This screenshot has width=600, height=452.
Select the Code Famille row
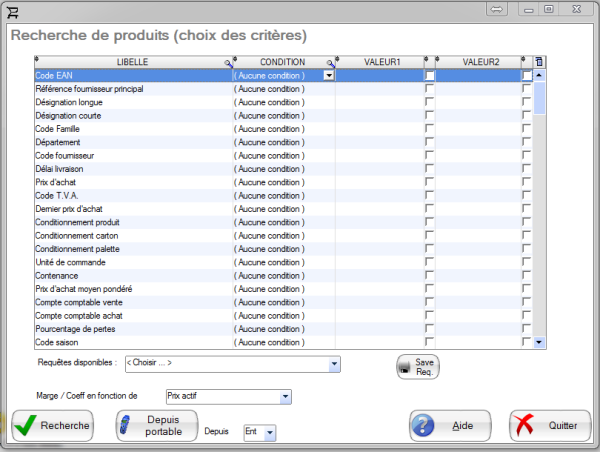click(130, 129)
